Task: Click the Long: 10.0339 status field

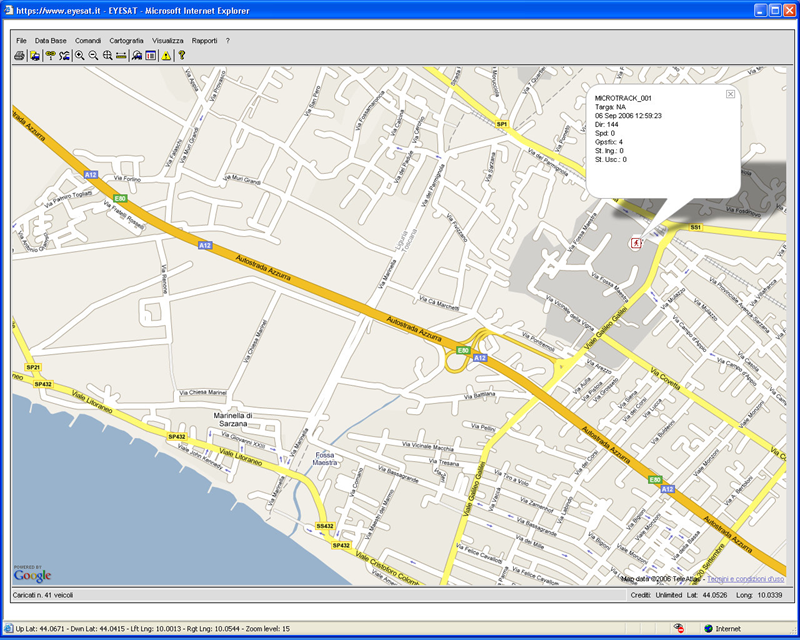Action: coord(759,595)
